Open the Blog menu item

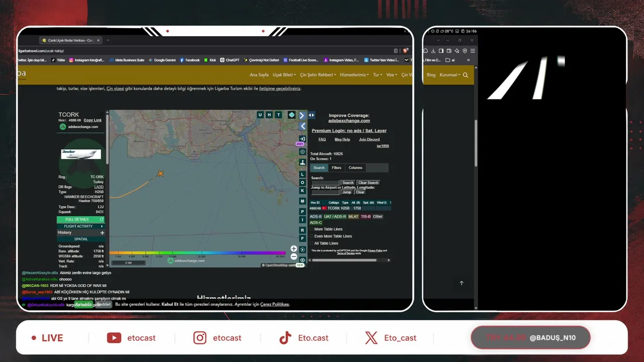431,75
